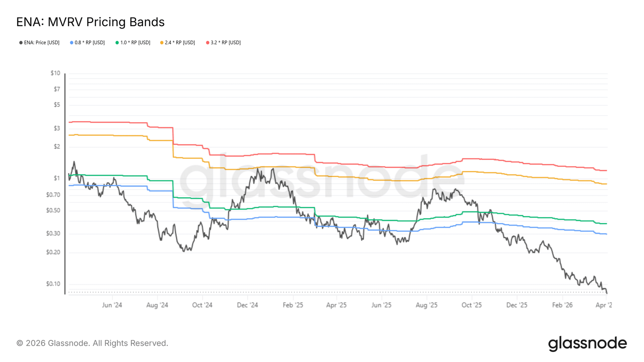Click the $0.50 y-axis label
The image size is (644, 362).
[x=53, y=211]
